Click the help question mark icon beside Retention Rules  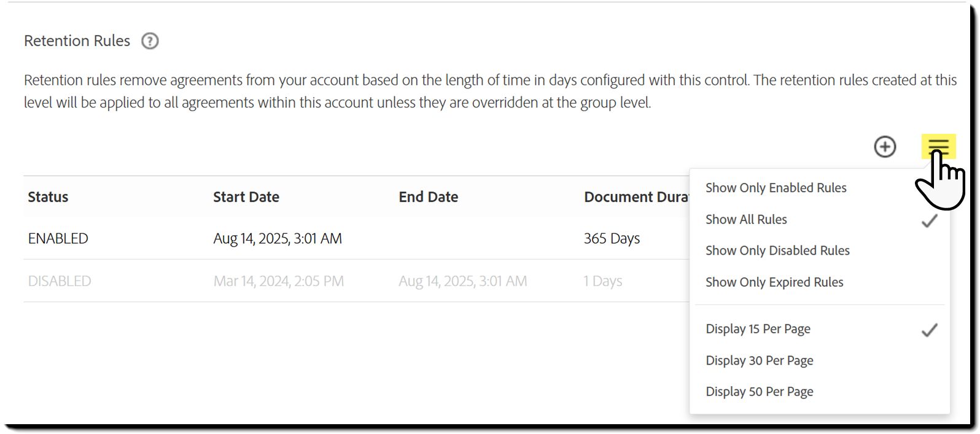150,41
